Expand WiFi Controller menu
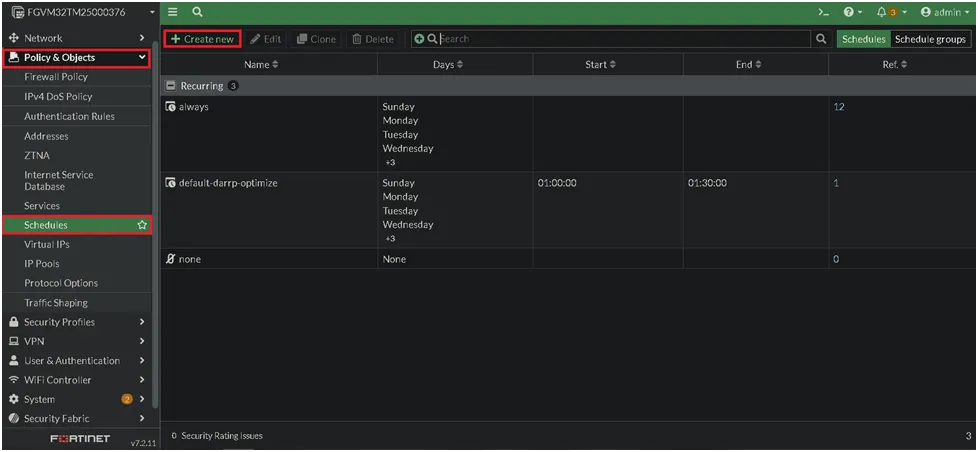The image size is (978, 452). pos(77,380)
